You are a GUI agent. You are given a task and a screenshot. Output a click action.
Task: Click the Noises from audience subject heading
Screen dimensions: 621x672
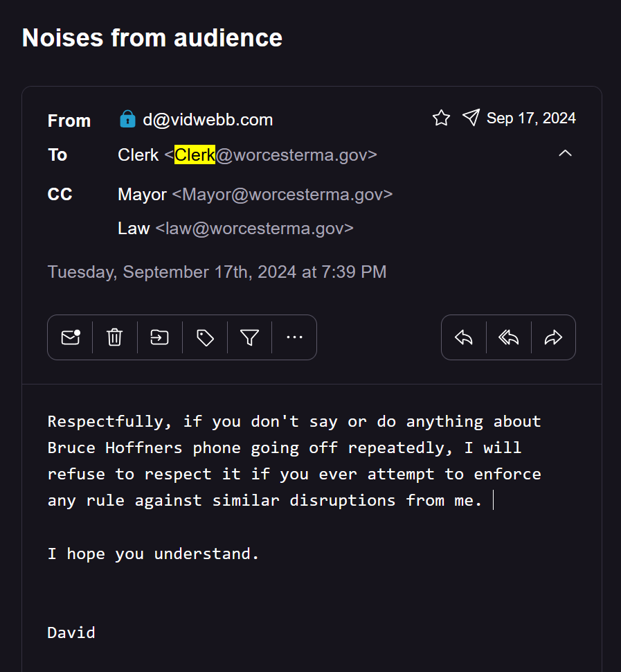tap(152, 37)
